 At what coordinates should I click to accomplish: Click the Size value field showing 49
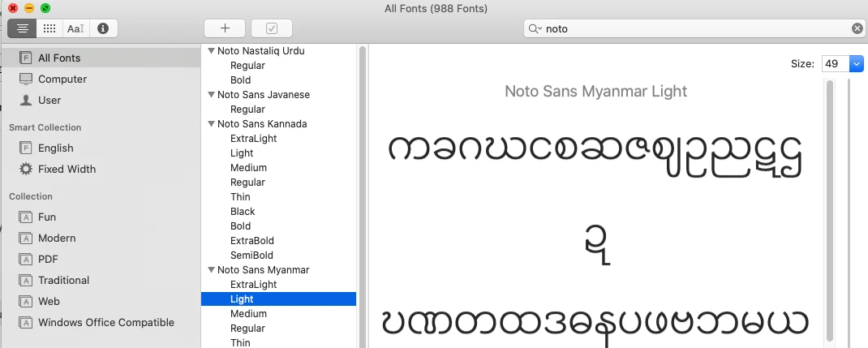coord(836,63)
